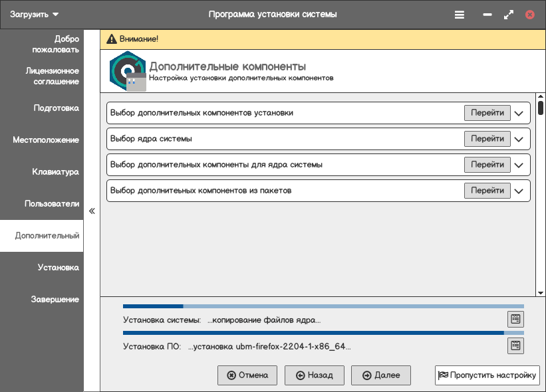Click the system installation log icon

point(515,319)
